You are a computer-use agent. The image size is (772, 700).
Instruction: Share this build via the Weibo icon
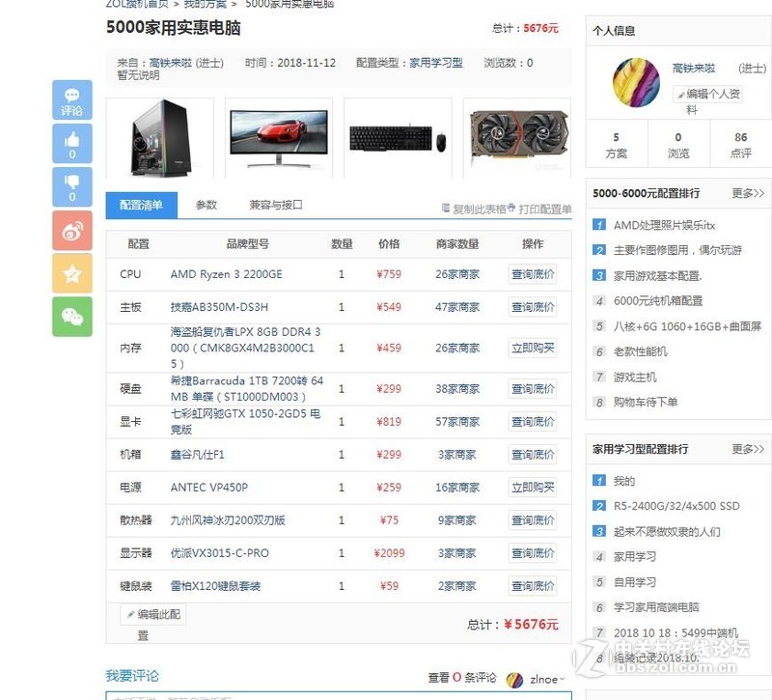pyautogui.click(x=72, y=230)
